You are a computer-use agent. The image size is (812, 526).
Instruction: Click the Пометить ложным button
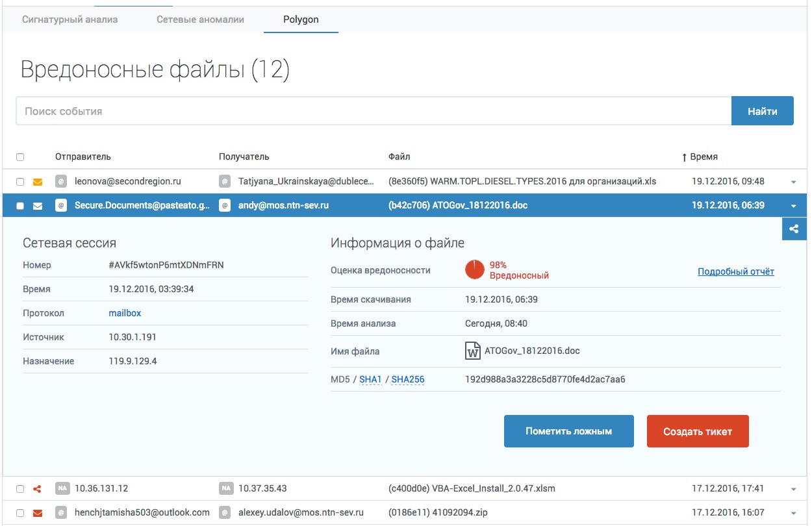coord(569,431)
